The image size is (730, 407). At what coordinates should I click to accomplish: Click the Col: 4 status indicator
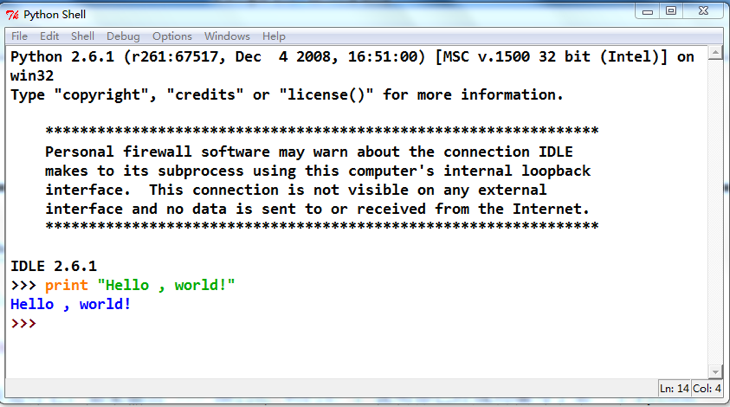click(x=707, y=388)
